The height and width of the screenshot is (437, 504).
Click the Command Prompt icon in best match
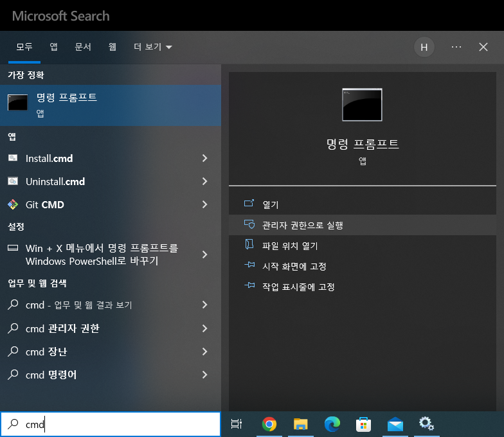tap(17, 103)
